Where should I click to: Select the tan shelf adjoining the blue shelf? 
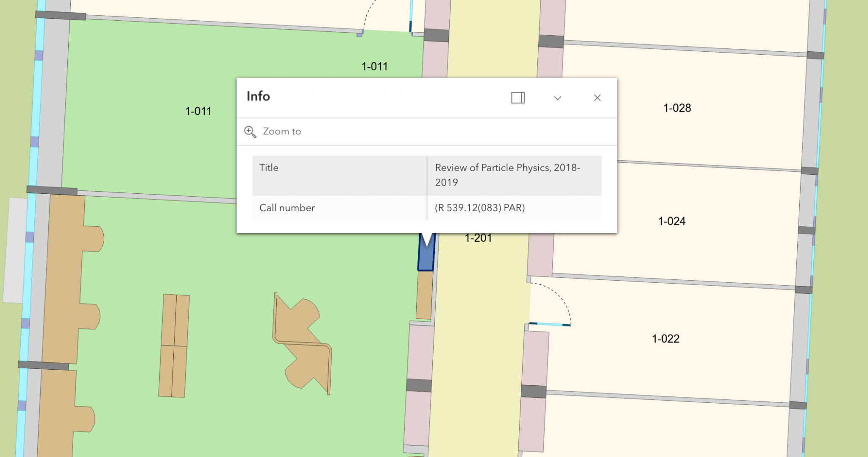click(x=424, y=295)
